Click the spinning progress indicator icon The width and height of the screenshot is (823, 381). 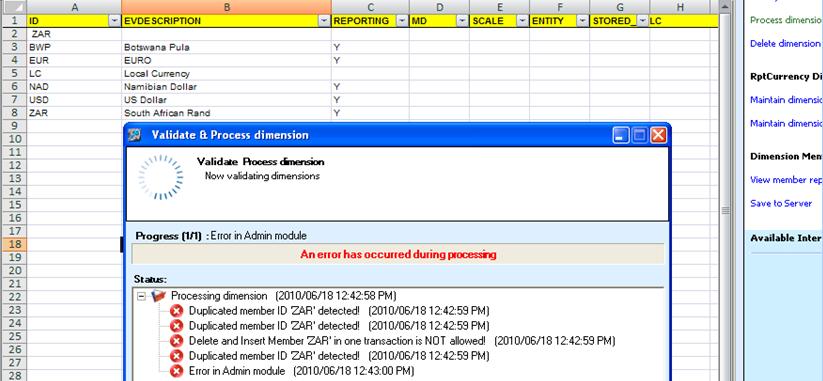tap(161, 177)
